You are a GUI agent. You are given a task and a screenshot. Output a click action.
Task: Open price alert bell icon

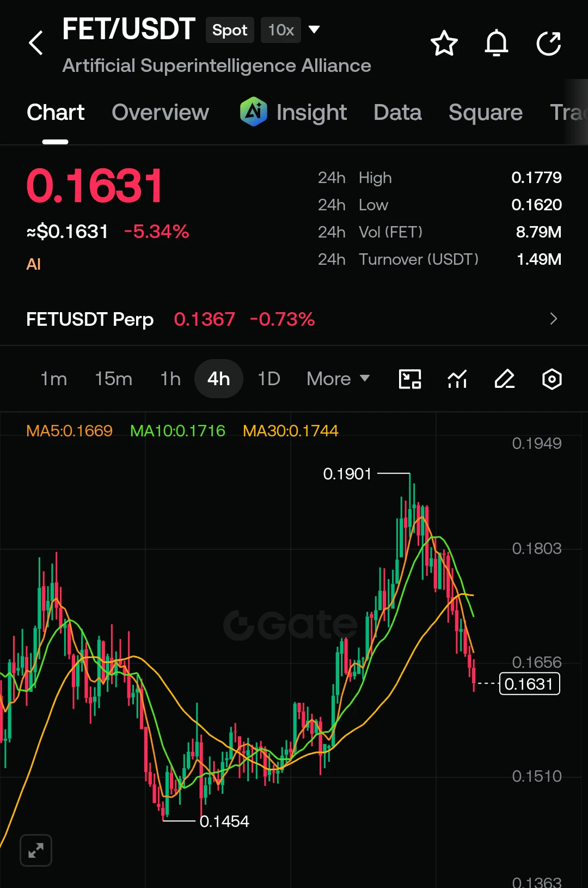pos(497,43)
